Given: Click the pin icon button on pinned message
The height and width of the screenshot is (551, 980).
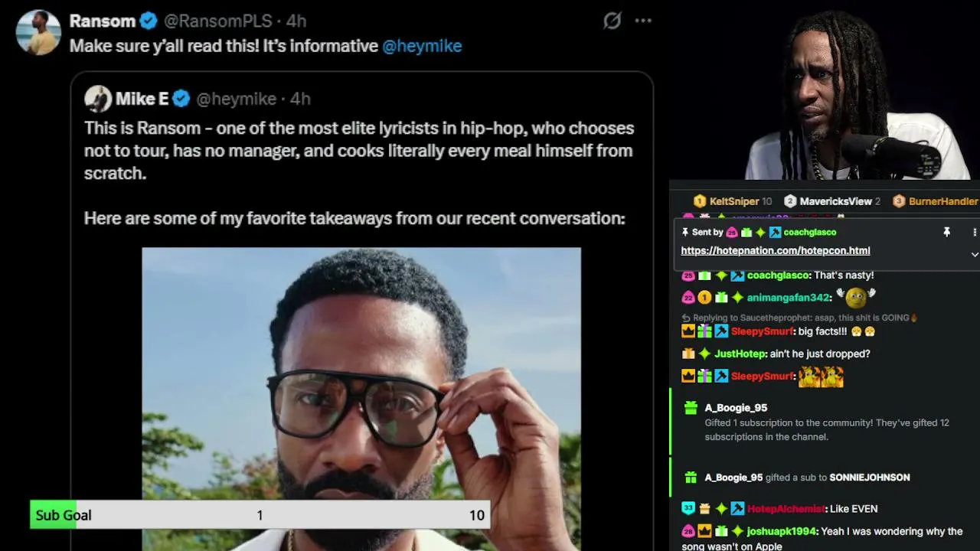Looking at the screenshot, I should click(946, 232).
